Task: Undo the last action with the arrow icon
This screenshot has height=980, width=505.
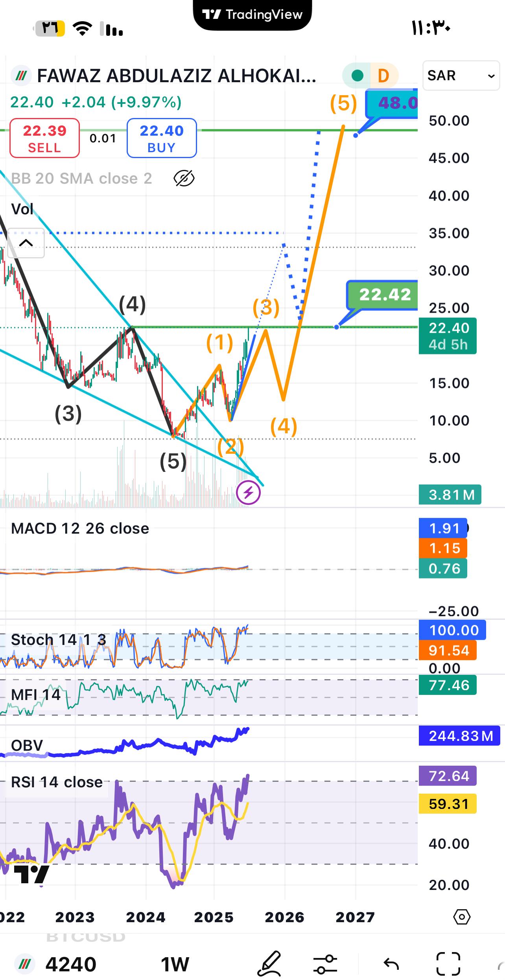Action: point(391,964)
